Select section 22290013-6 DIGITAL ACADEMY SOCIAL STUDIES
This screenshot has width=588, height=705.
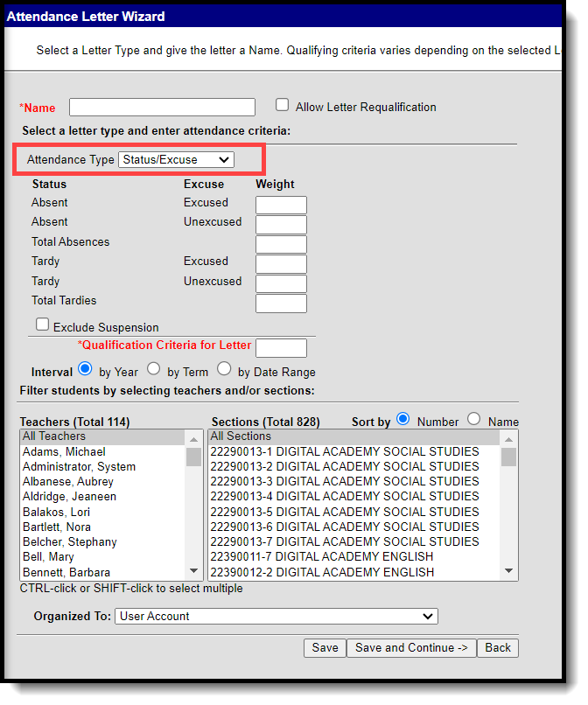click(354, 527)
